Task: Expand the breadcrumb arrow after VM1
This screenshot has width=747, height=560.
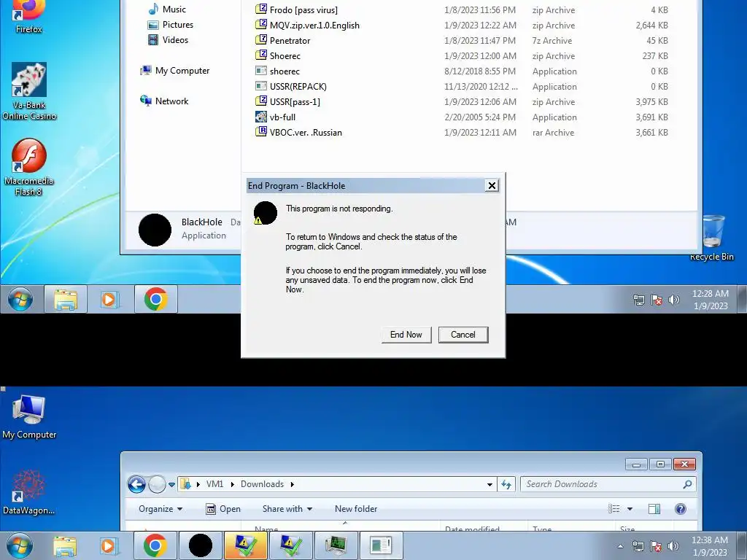Action: click(x=233, y=484)
